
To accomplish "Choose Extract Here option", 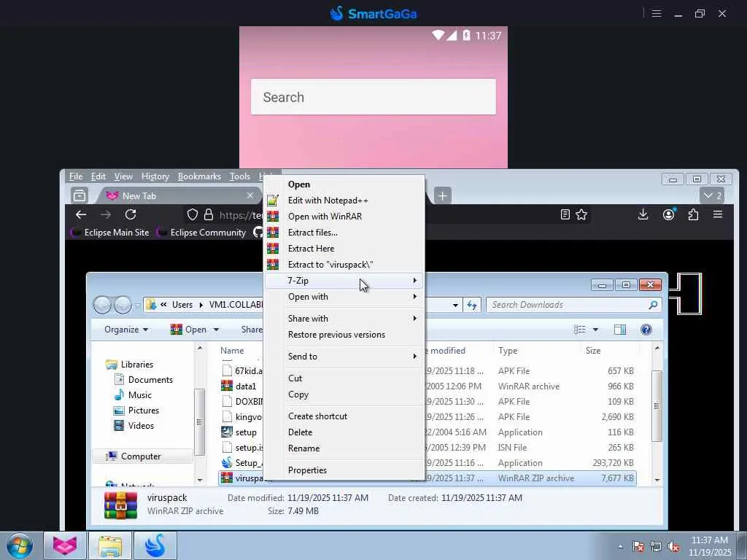I will point(344,249).
